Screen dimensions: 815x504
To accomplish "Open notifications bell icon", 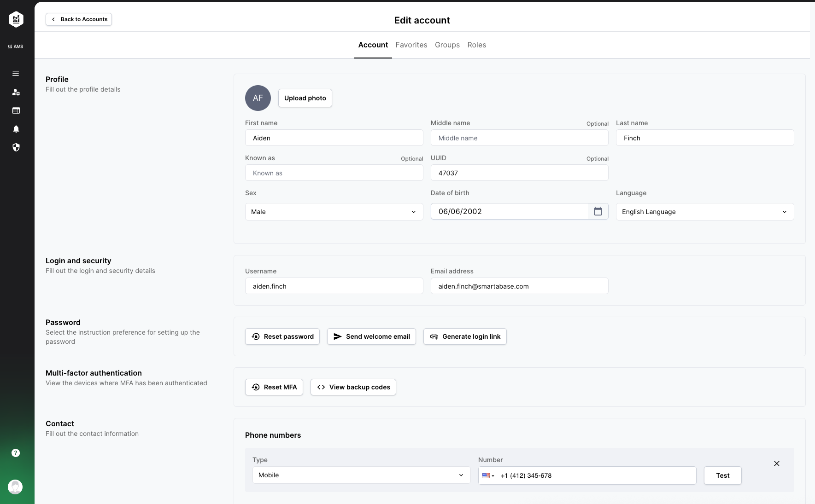I will pyautogui.click(x=16, y=129).
